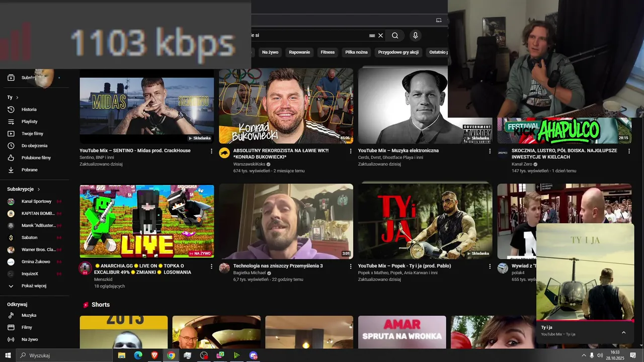
Task: Click the browser Cast icon at top
Action: click(439, 20)
